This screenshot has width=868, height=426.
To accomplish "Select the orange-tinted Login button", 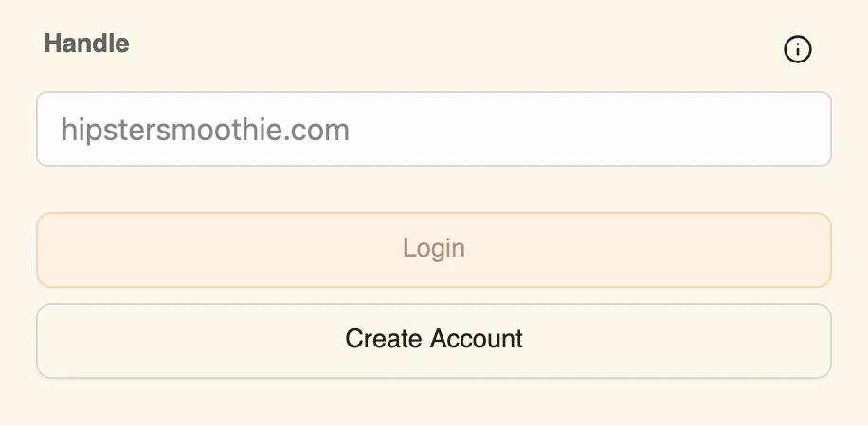I will coord(434,249).
